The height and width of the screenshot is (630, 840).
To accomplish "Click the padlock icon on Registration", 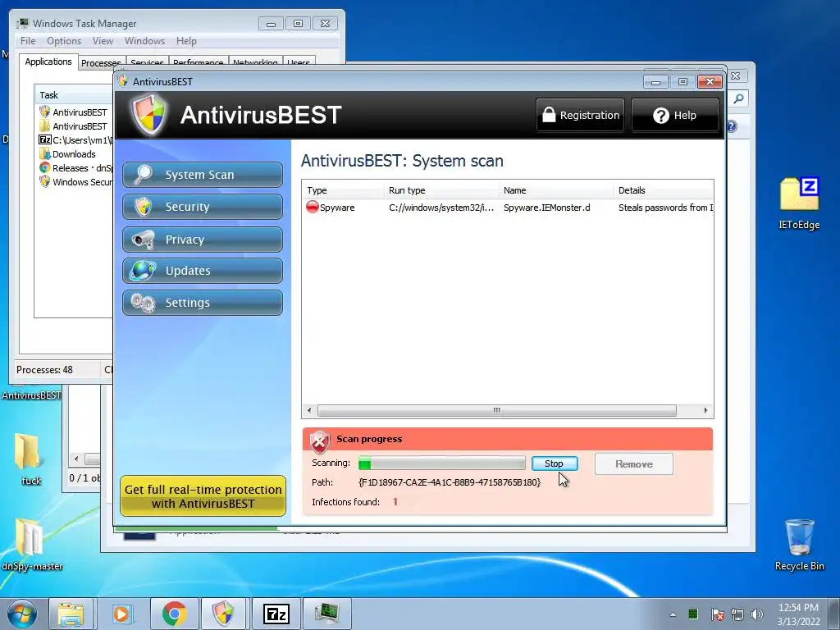I will click(549, 114).
